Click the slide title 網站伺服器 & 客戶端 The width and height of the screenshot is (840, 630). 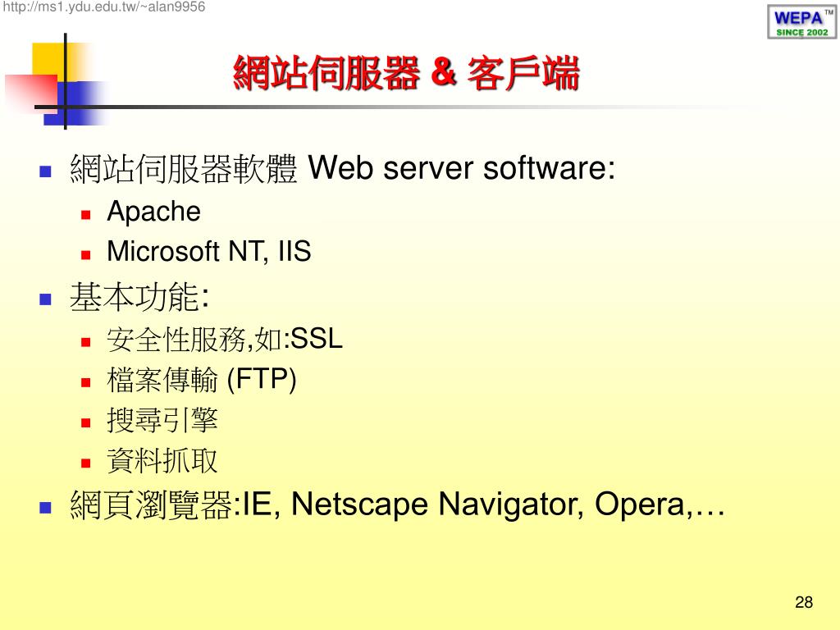point(407,73)
